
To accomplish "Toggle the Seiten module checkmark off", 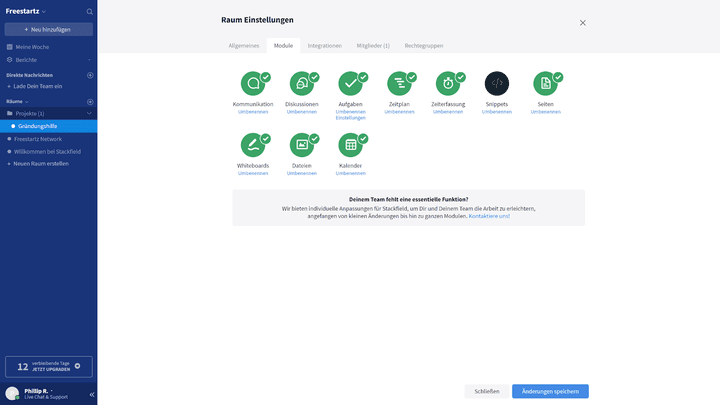I will pos(558,77).
